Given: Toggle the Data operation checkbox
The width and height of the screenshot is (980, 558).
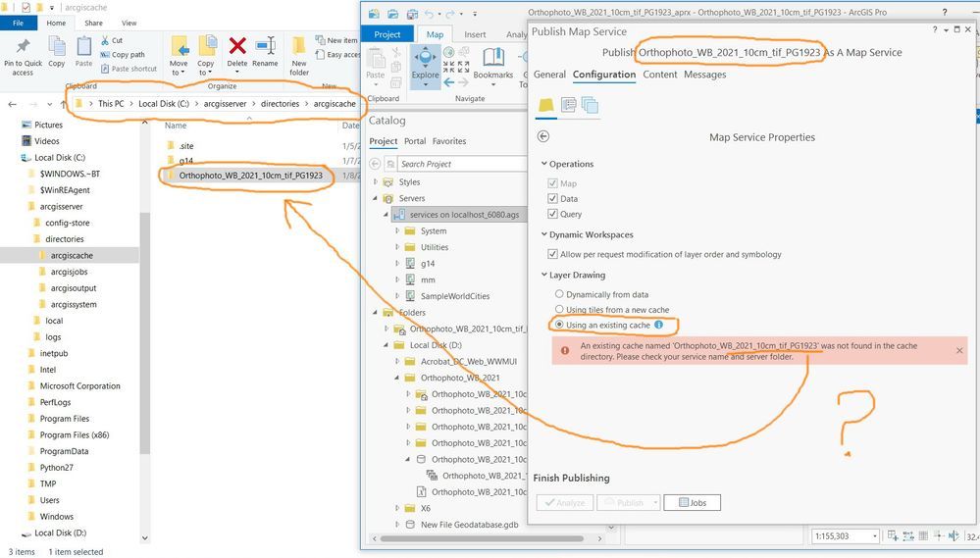Looking at the screenshot, I should (552, 198).
